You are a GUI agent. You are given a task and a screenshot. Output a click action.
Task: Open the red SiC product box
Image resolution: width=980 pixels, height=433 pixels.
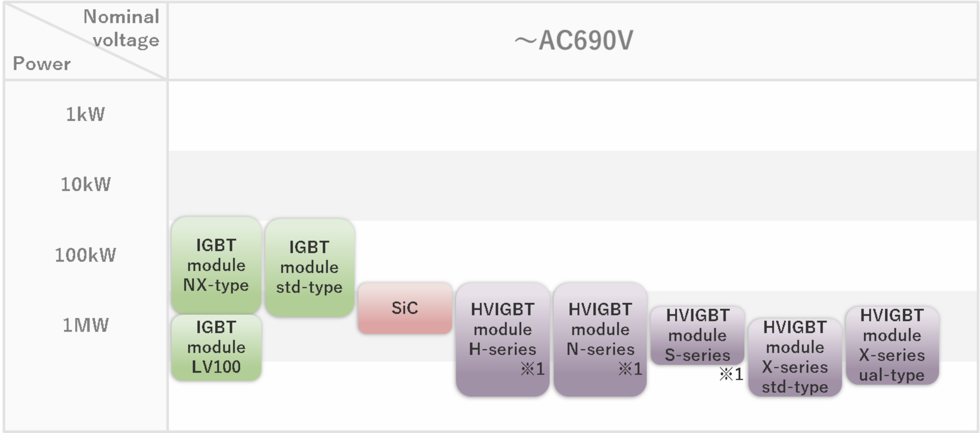coord(405,308)
